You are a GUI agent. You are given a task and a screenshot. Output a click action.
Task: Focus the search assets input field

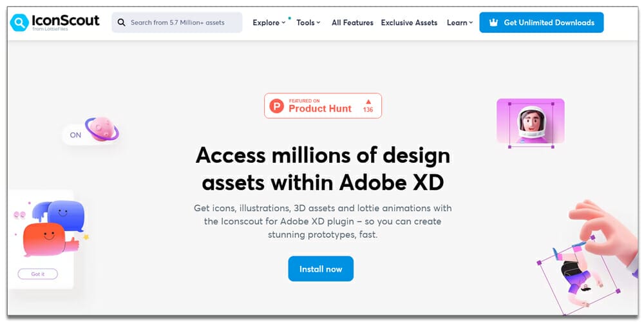177,23
